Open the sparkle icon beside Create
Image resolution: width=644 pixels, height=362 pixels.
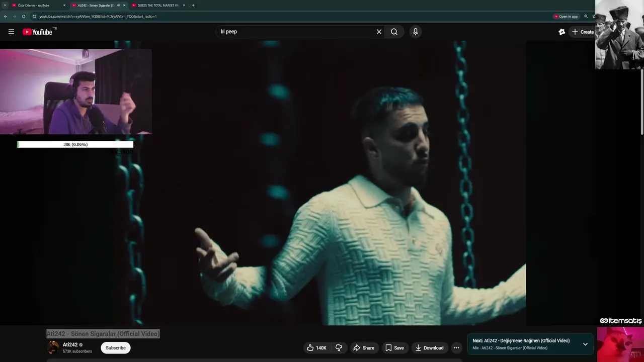tap(562, 32)
